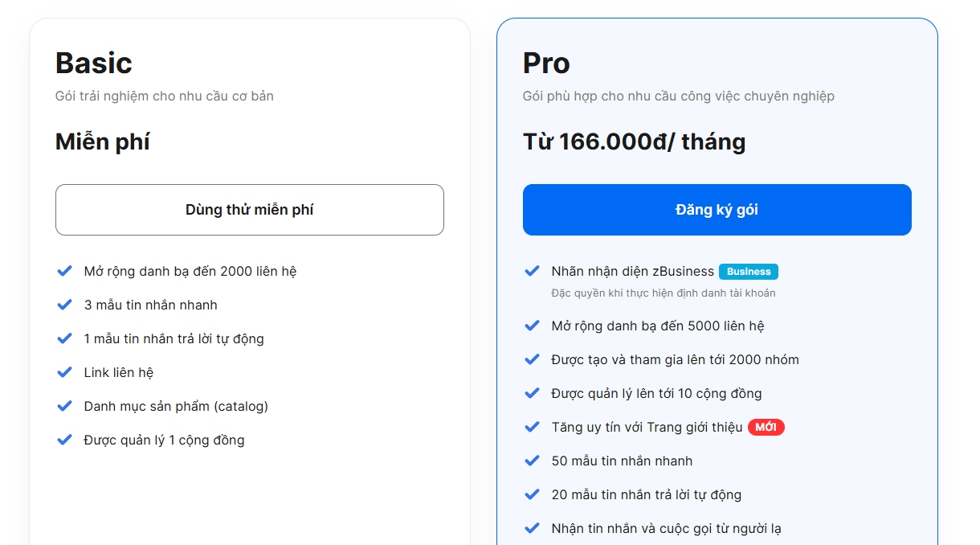Select the red "MỚI" badge
This screenshot has height=545, width=980.
point(766,427)
